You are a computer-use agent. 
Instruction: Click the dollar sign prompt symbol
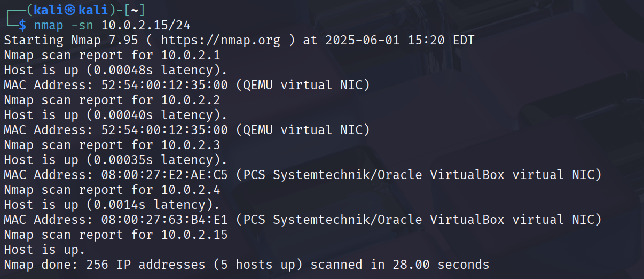(22, 25)
